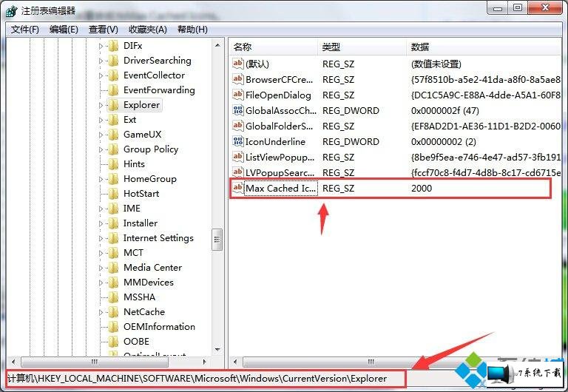
Task: Click the Registry Editor title bar icon
Action: click(12, 11)
